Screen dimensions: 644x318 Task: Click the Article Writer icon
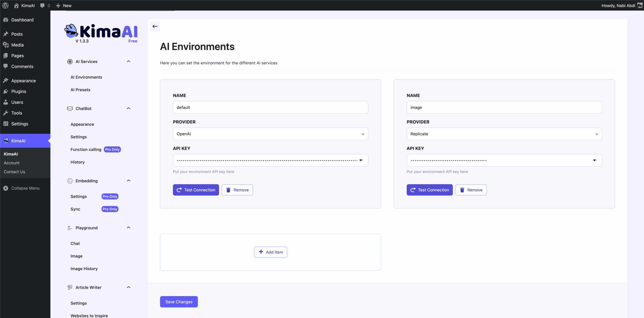point(69,287)
